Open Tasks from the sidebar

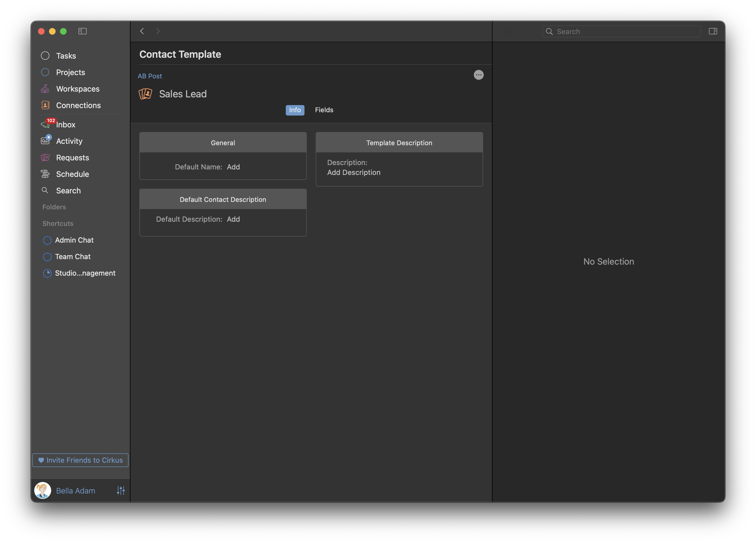click(x=66, y=56)
